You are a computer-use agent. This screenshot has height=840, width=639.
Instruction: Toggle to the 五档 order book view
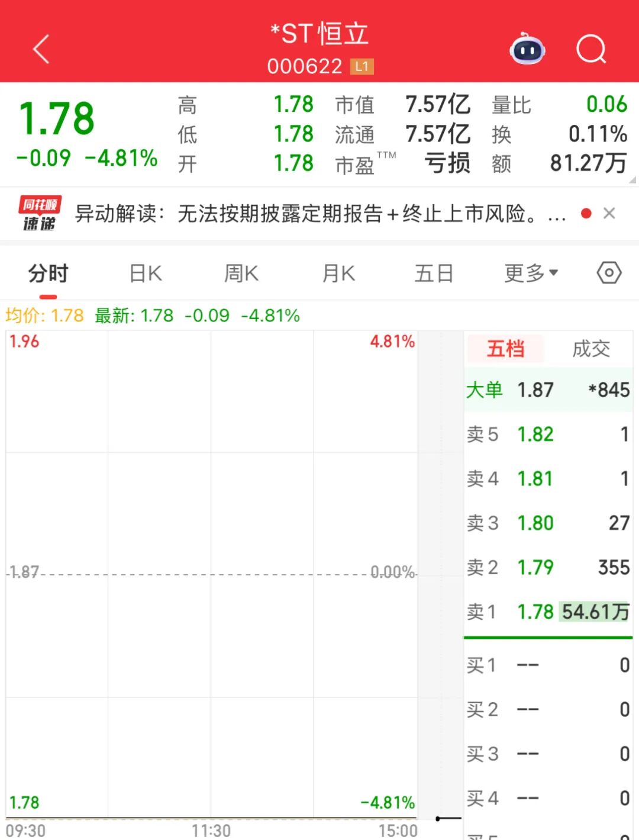pyautogui.click(x=504, y=349)
